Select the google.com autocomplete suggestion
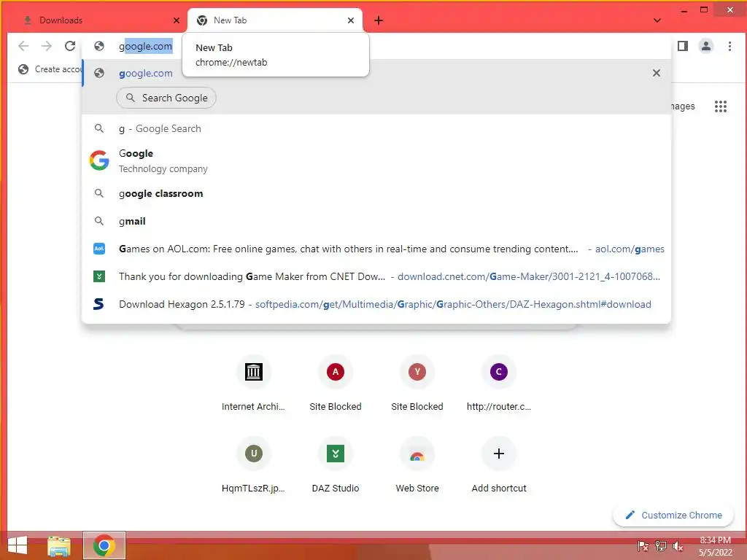 click(376, 73)
